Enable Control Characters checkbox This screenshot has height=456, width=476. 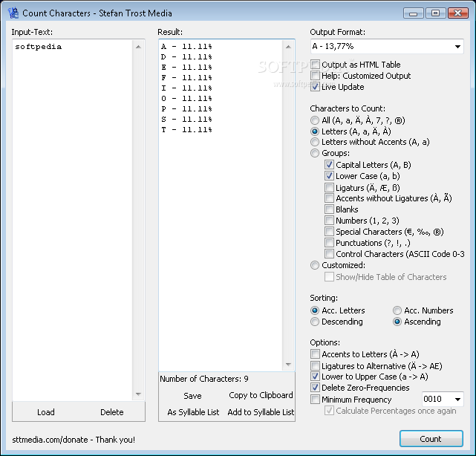pyautogui.click(x=329, y=254)
